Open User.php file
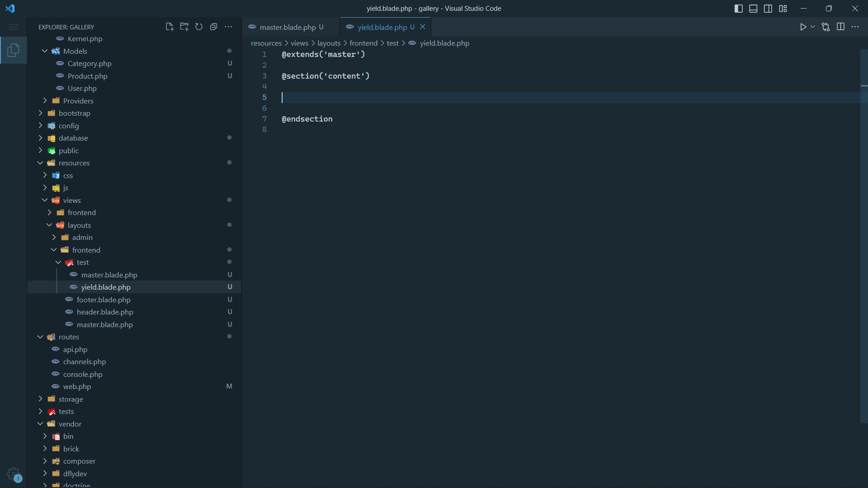 [x=134, y=89]
